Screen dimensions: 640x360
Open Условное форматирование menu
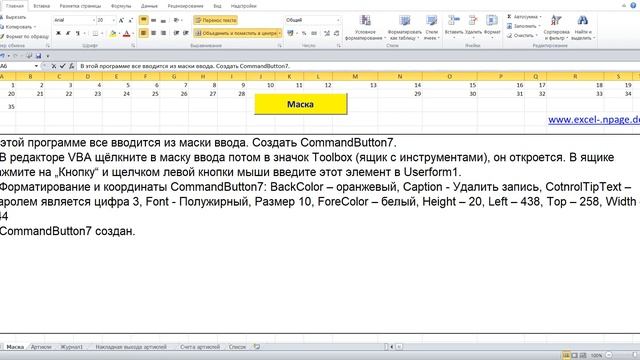[x=365, y=27]
